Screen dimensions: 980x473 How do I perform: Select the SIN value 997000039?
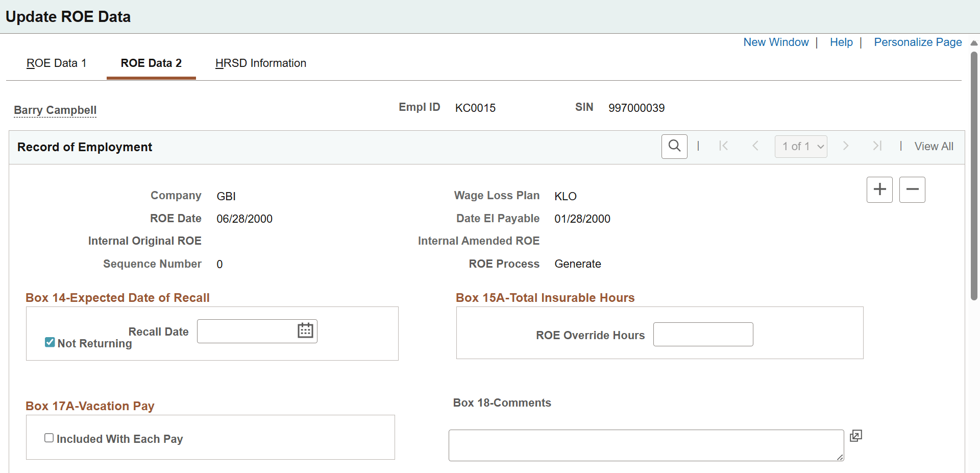click(636, 108)
